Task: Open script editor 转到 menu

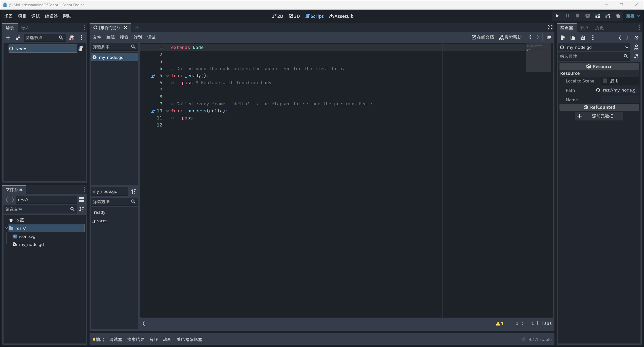Action: [x=138, y=37]
